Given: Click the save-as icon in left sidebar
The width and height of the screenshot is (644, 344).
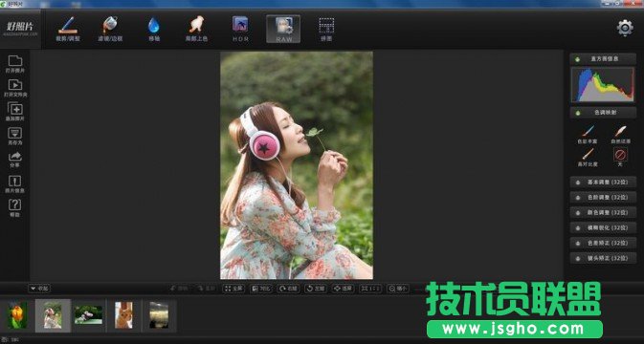Looking at the screenshot, I should [x=14, y=136].
